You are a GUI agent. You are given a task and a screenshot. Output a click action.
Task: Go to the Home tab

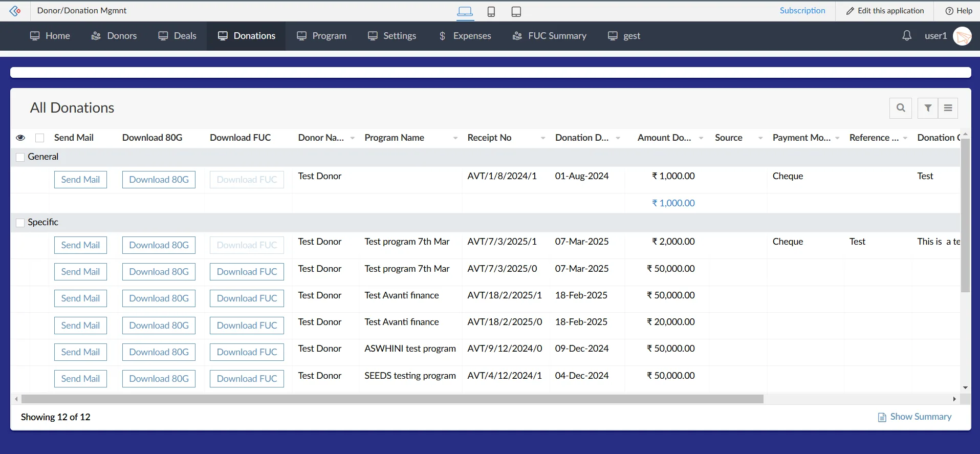tap(50, 36)
